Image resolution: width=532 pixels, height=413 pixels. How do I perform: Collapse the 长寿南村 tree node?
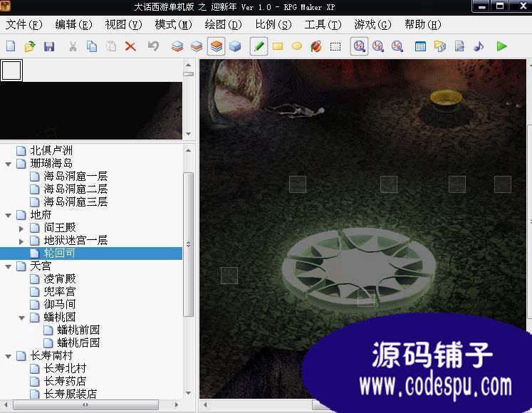pos(8,356)
